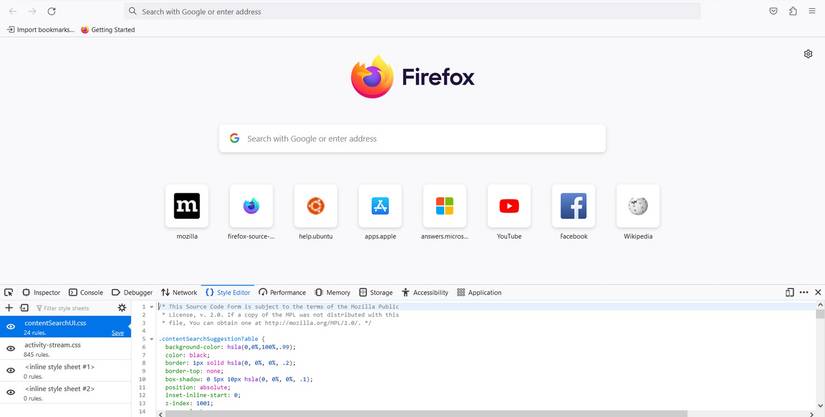Image resolution: width=825 pixels, height=417 pixels.
Task: Switch to the Memory tab
Action: click(333, 292)
